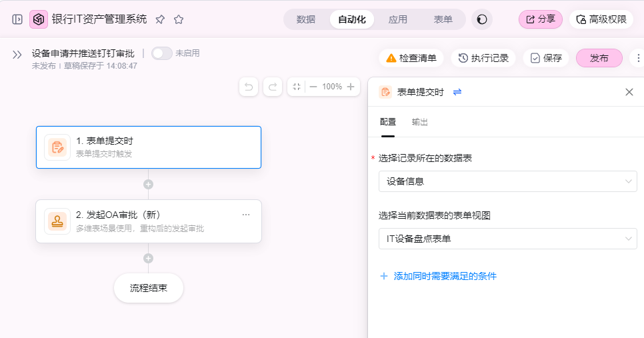Screen dimensions: 644x338
Task: Star the document as favorite
Action: pos(179,19)
